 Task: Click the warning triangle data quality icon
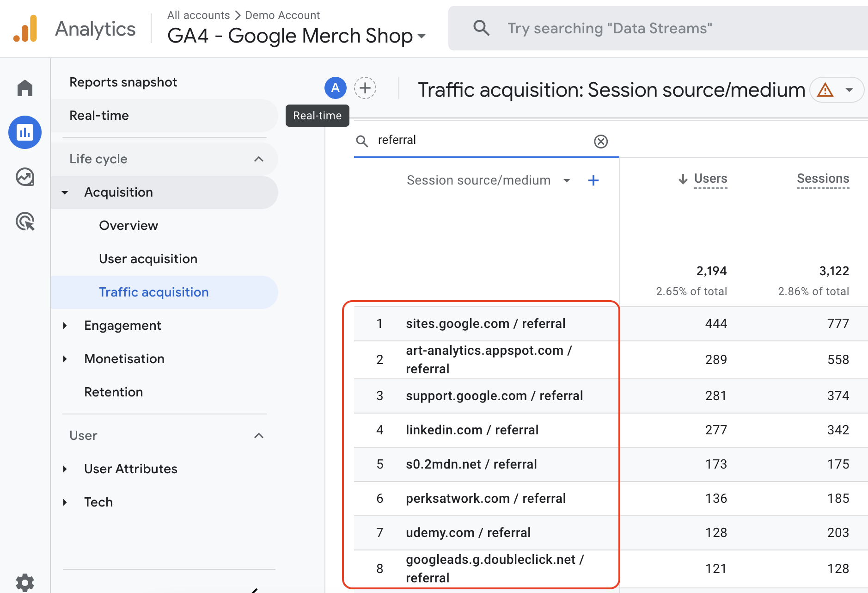(x=825, y=90)
